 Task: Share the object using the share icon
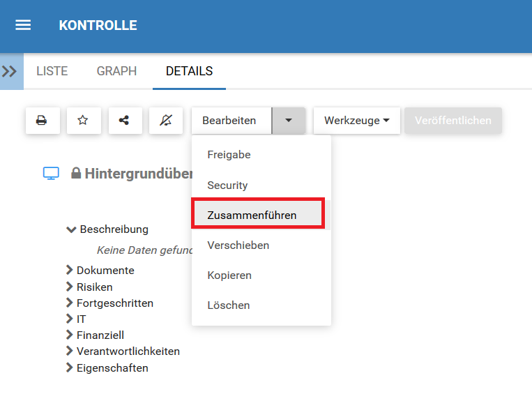click(x=125, y=121)
